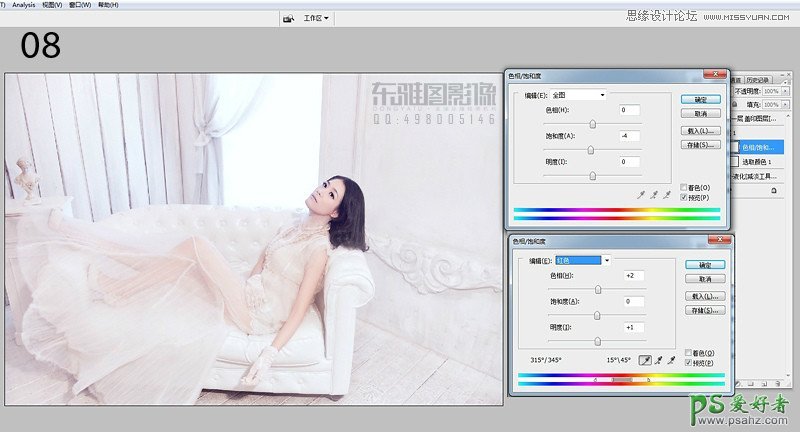Select the eyedropper tool in red Hue/Saturation dialog
This screenshot has height=432, width=800.
(x=645, y=359)
